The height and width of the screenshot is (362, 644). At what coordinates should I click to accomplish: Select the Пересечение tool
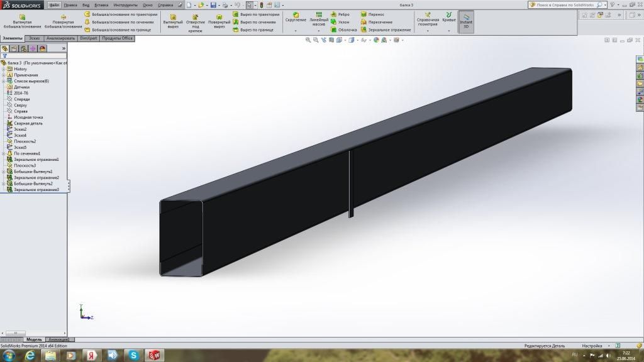(x=377, y=22)
